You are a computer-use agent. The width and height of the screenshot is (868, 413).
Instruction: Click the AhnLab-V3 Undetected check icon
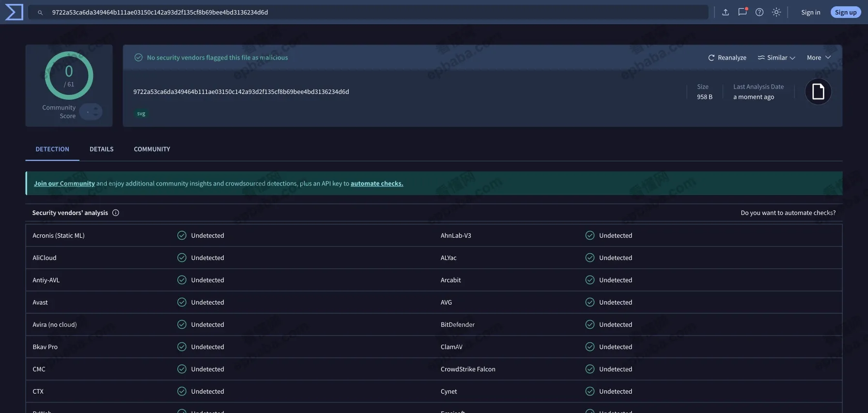(x=590, y=235)
